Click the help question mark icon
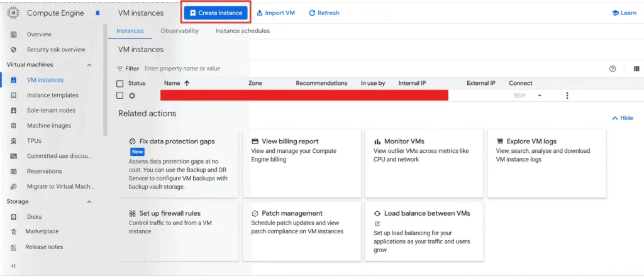The height and width of the screenshot is (276, 644). tap(613, 69)
